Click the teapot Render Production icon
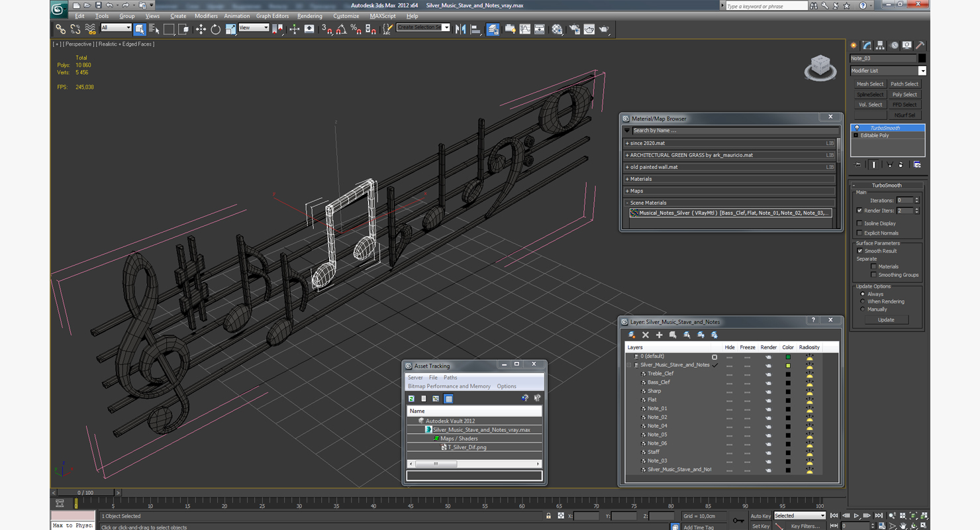Screen dimensions: 980x530 [x=604, y=29]
